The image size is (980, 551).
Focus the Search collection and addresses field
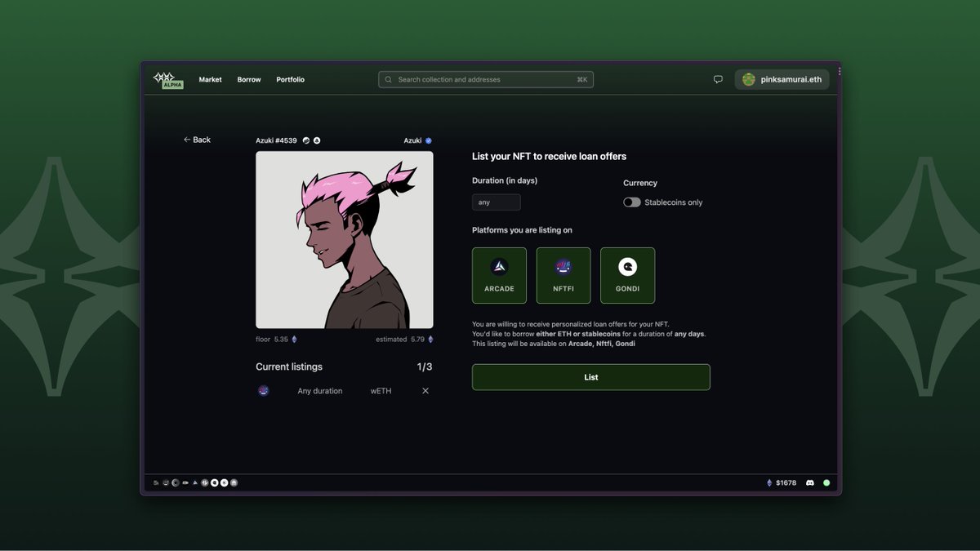point(486,80)
